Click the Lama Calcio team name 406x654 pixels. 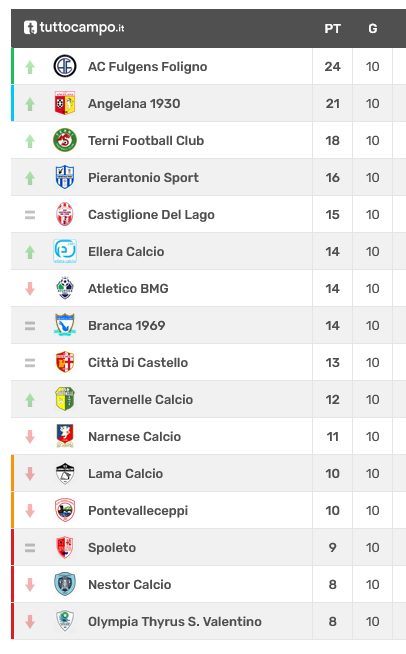coord(125,473)
